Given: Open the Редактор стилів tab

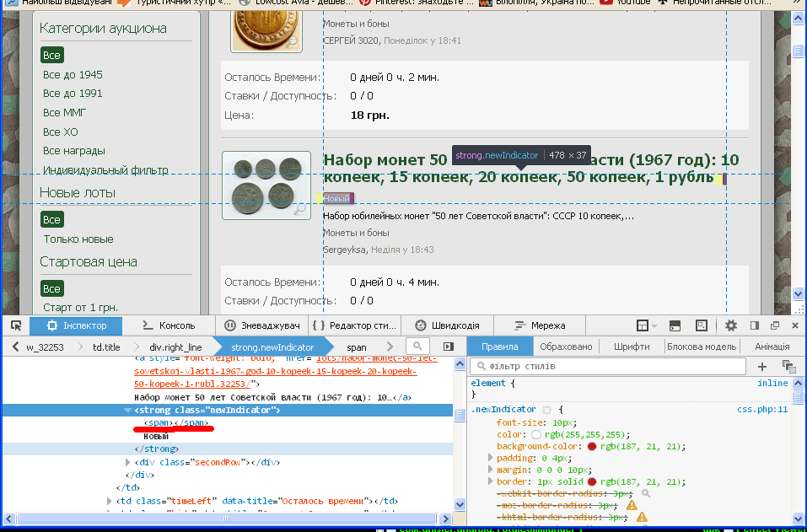Looking at the screenshot, I should [x=355, y=325].
